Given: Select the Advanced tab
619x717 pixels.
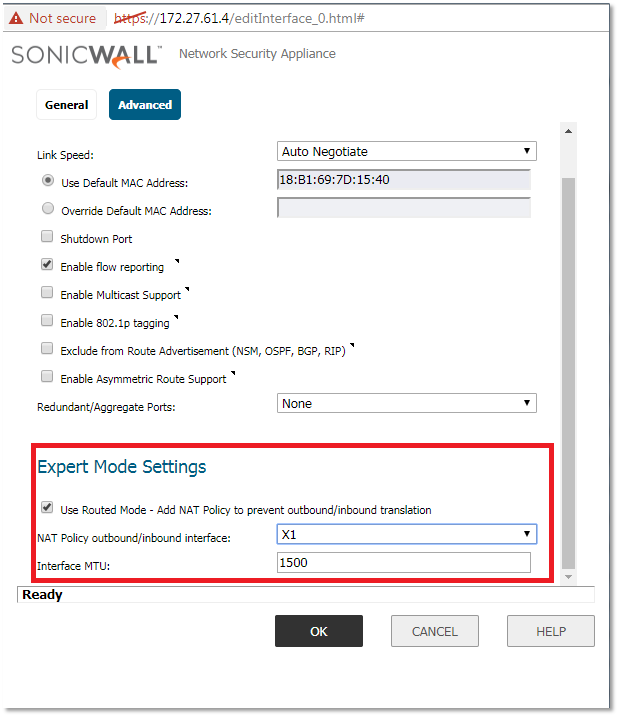Looking at the screenshot, I should click(145, 105).
